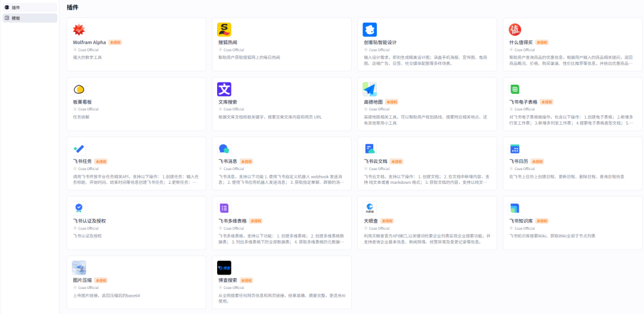Click the 飞书任务 checkmark pencil icon
The image size is (644, 314).
click(x=79, y=149)
